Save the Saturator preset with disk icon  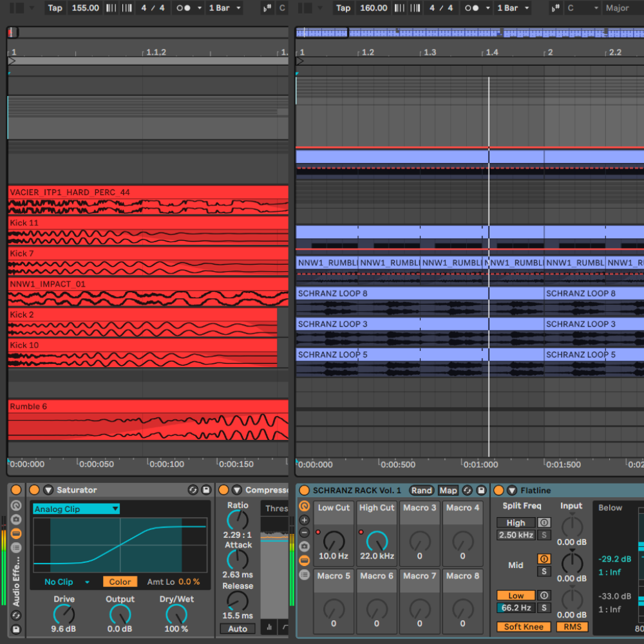206,490
